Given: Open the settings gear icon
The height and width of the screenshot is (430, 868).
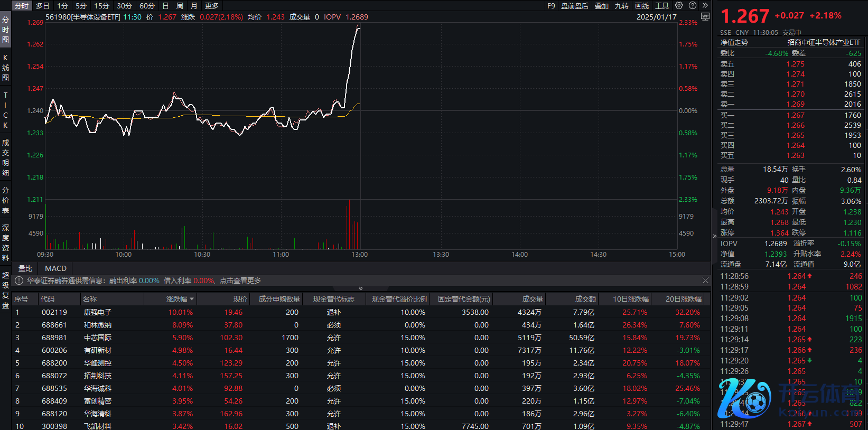Looking at the screenshot, I should [x=679, y=5].
